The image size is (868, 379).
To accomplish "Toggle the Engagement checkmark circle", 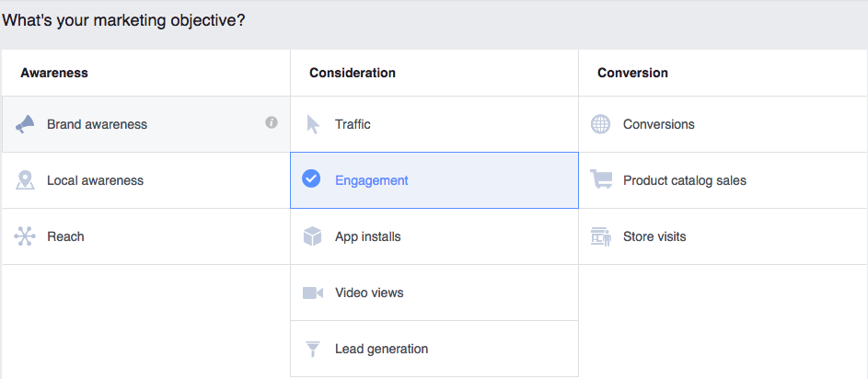I will 311,178.
